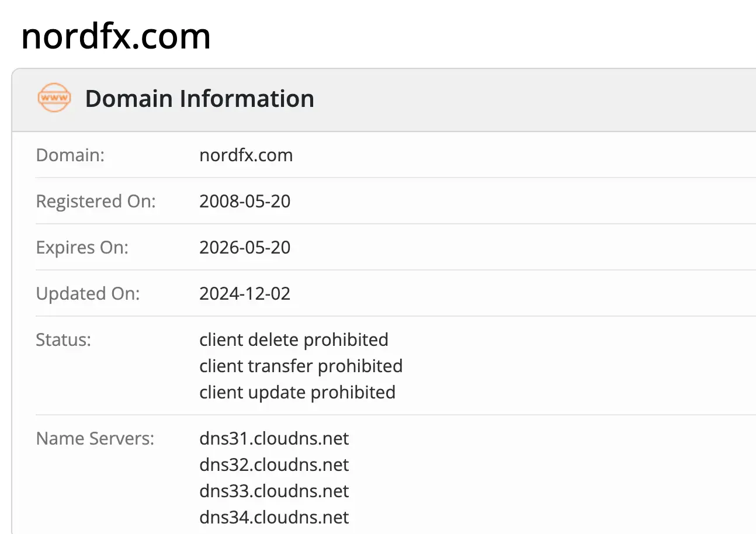Select the dns34.cloudns.net name server
This screenshot has width=756, height=534.
click(274, 518)
